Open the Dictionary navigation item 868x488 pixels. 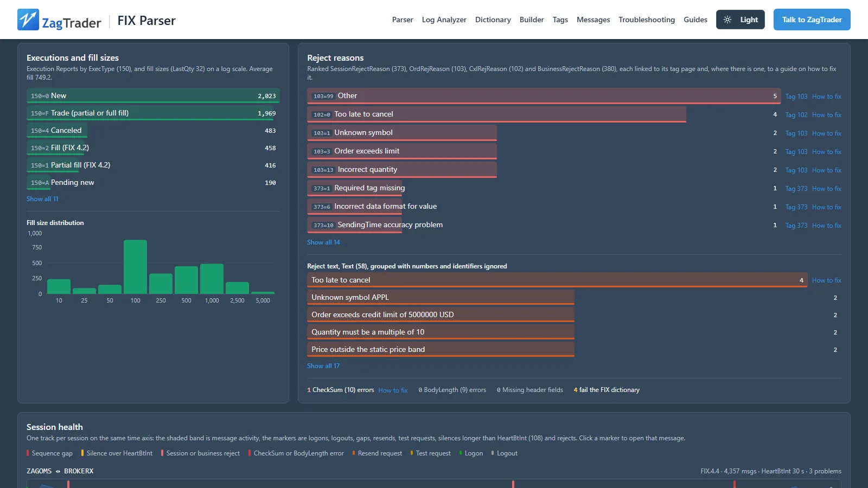493,20
